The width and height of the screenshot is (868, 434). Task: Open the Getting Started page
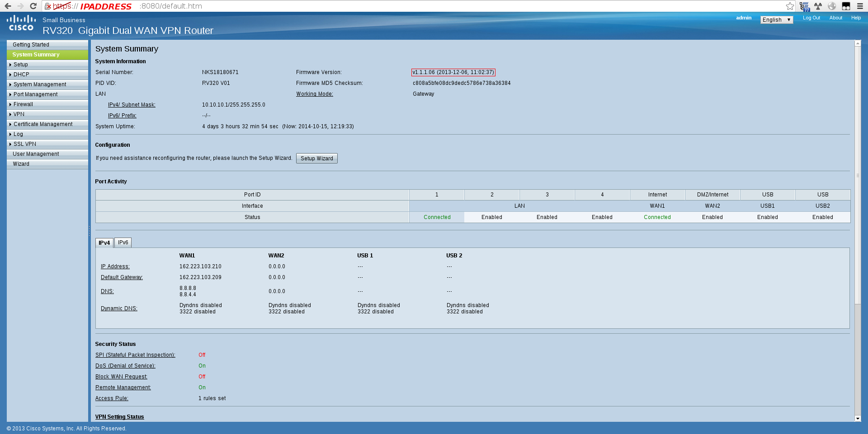click(x=47, y=45)
